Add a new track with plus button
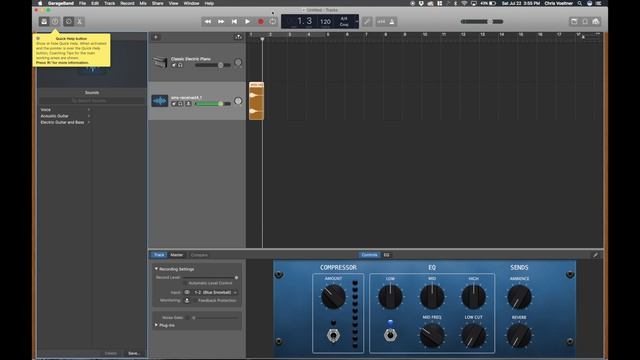 [156, 37]
